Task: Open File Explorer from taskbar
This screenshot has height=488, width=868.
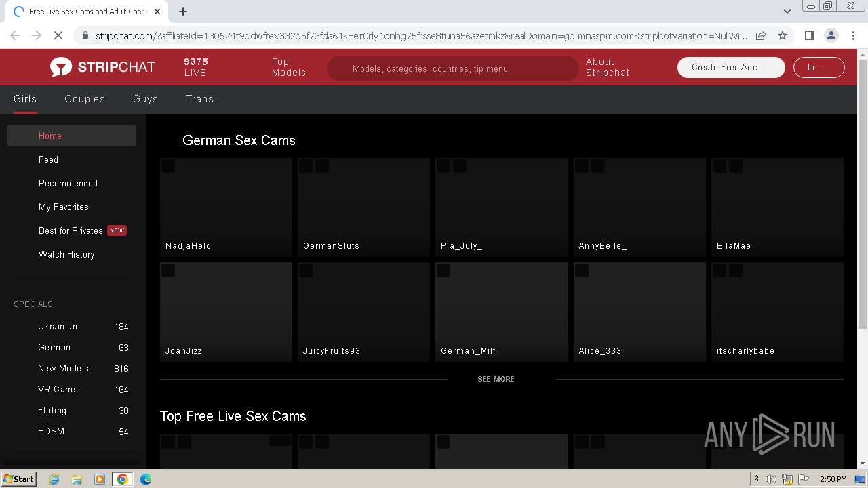Action: [77, 479]
